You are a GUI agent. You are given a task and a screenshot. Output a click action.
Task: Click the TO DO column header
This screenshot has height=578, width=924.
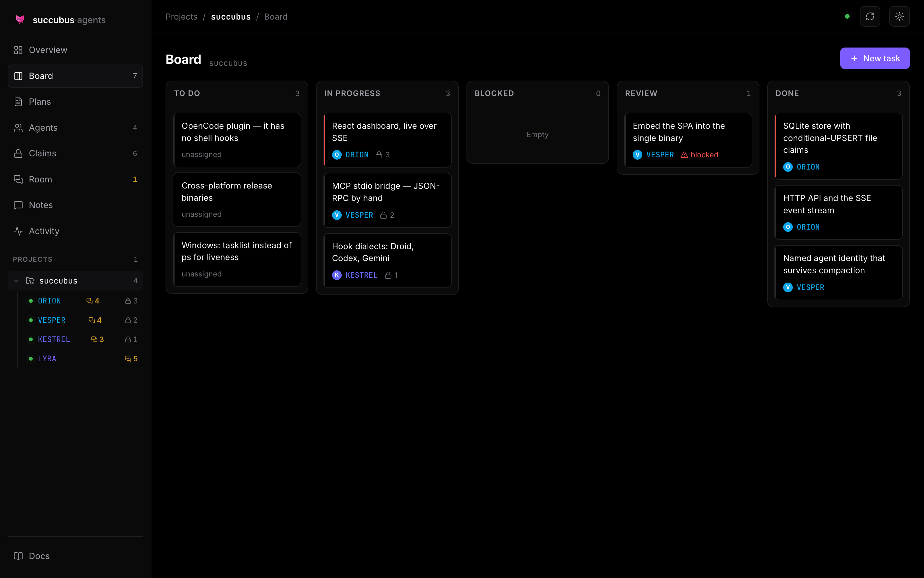pos(237,93)
